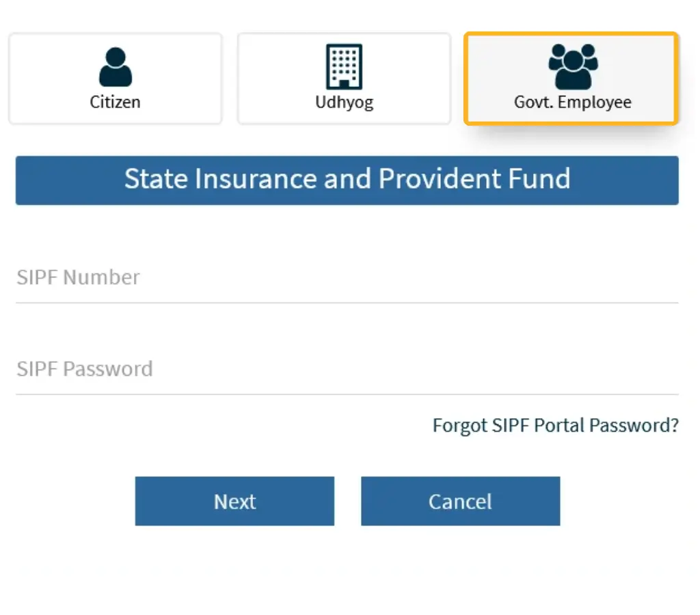Click the "Citizen" text label
The height and width of the screenshot is (615, 700).
tap(115, 102)
